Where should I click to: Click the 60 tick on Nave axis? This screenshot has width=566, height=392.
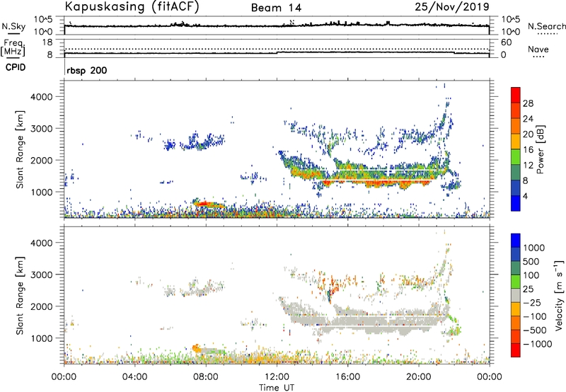tap(506, 42)
